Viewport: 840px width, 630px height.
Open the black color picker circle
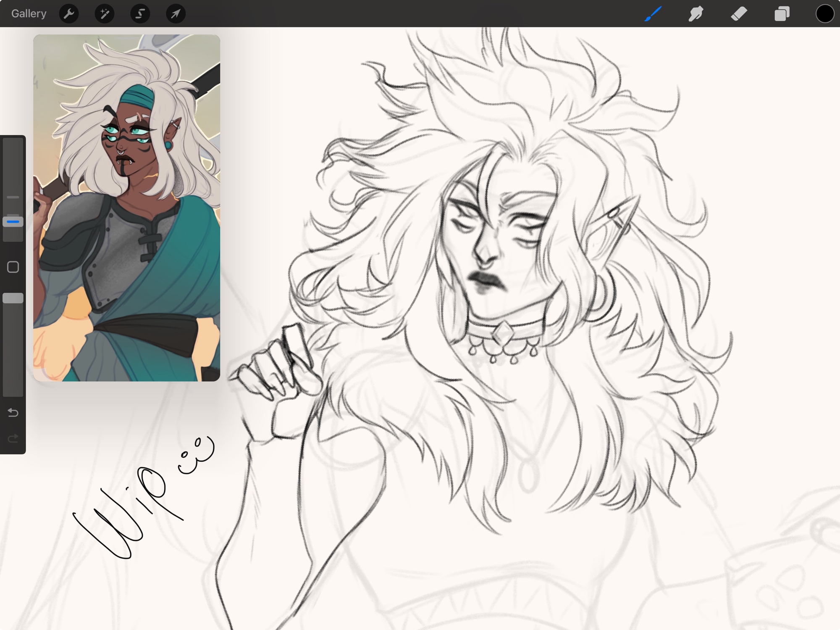824,14
